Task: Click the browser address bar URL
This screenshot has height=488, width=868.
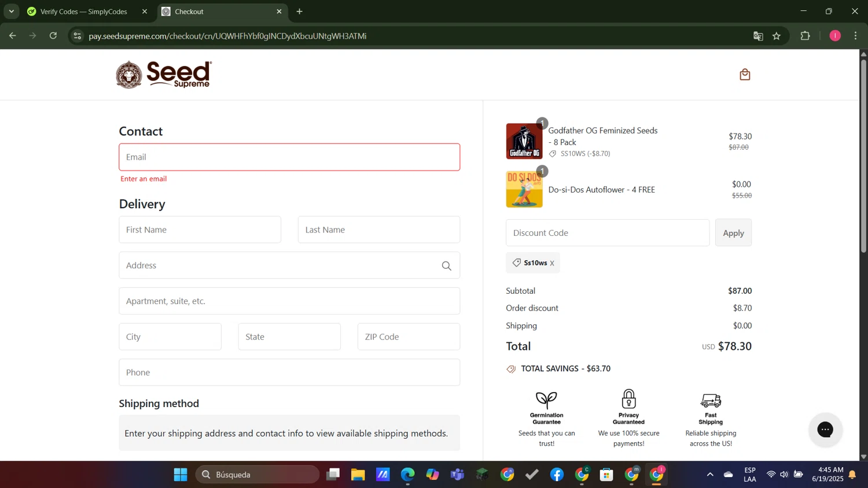Action: (x=227, y=36)
